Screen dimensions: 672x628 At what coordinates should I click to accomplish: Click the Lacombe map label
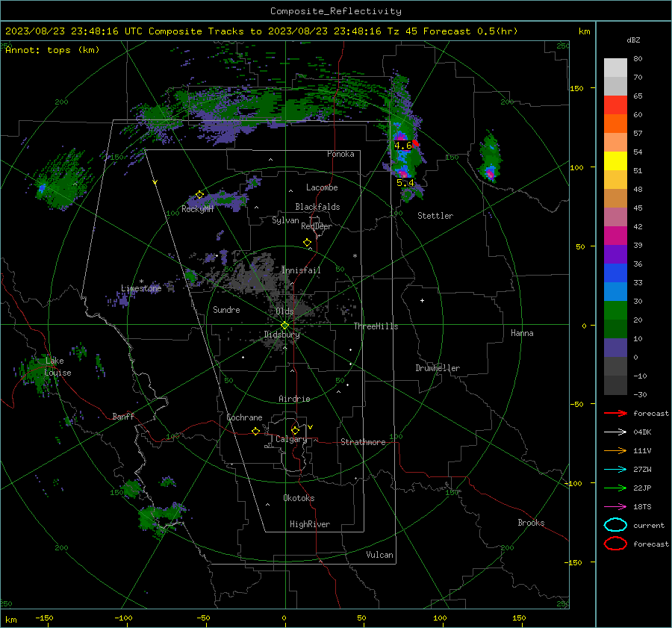pyautogui.click(x=322, y=187)
